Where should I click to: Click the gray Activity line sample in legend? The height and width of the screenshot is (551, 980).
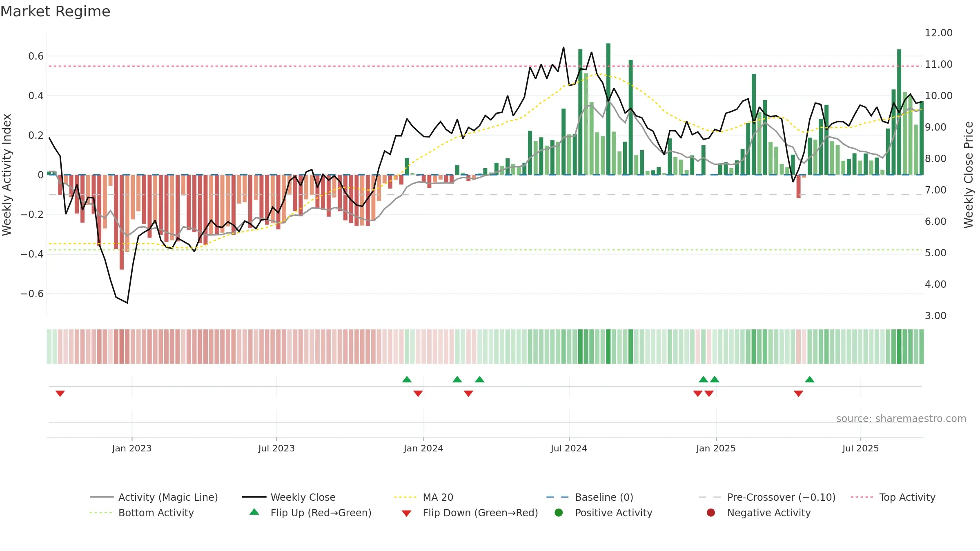tap(102, 497)
